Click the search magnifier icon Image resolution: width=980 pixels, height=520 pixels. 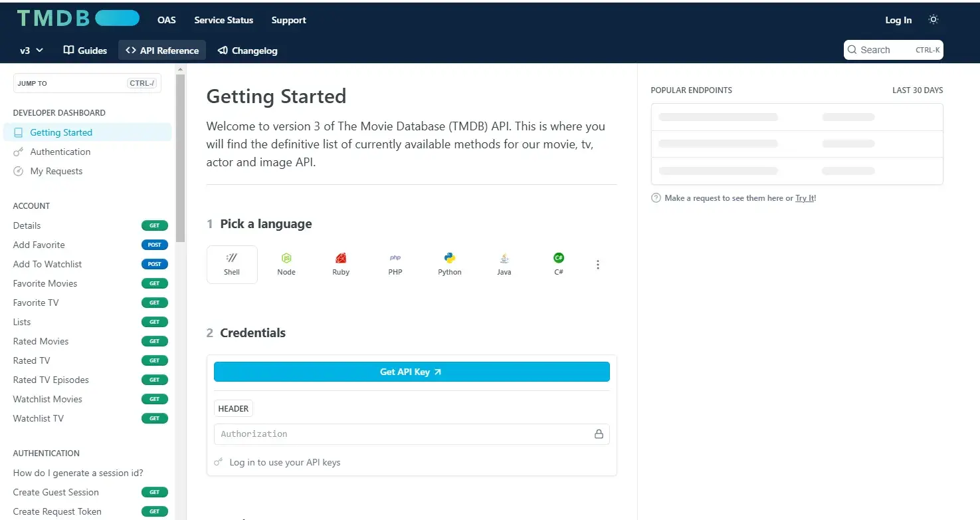coord(852,50)
